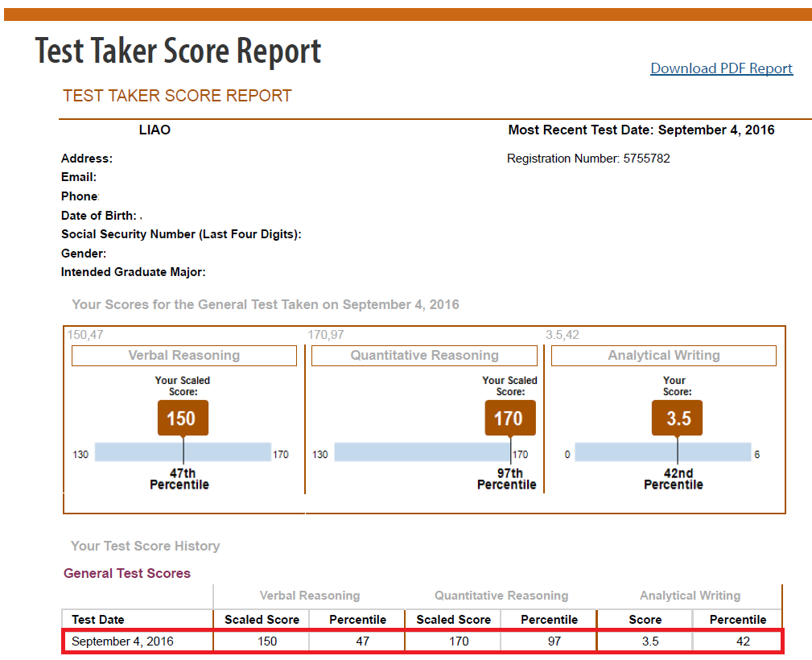Click the Date of Birth: label
Image resolution: width=812 pixels, height=660 pixels.
pyautogui.click(x=99, y=216)
